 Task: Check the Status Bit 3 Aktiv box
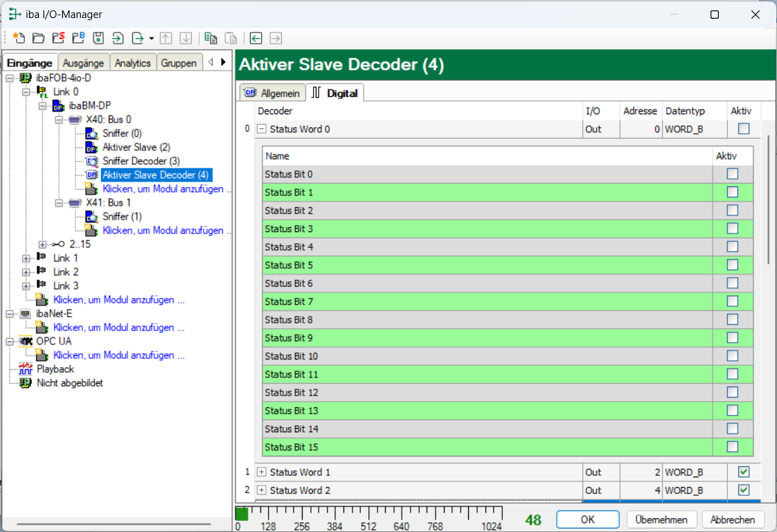coord(733,229)
